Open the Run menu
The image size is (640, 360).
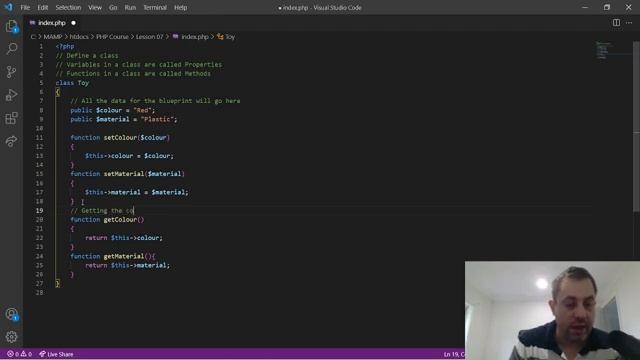pyautogui.click(x=130, y=7)
